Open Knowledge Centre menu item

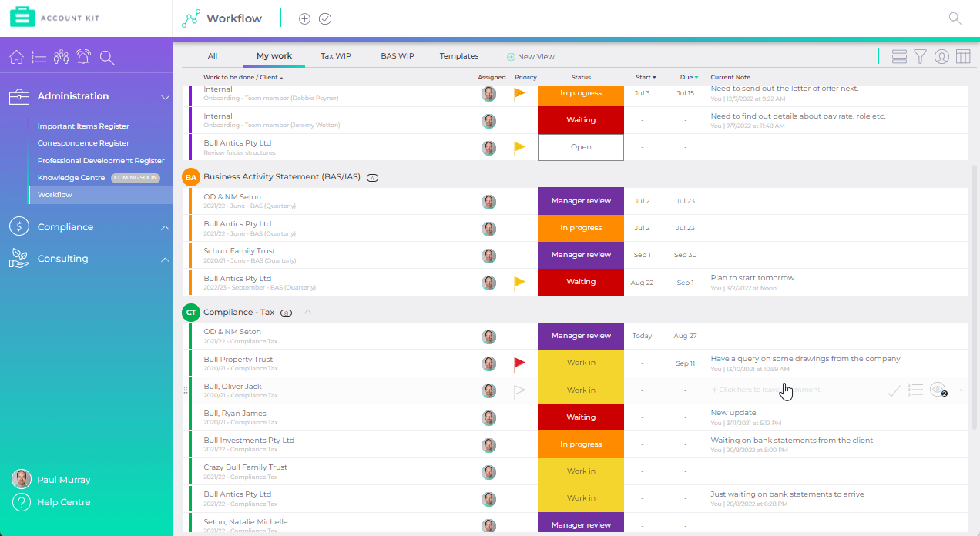point(71,178)
